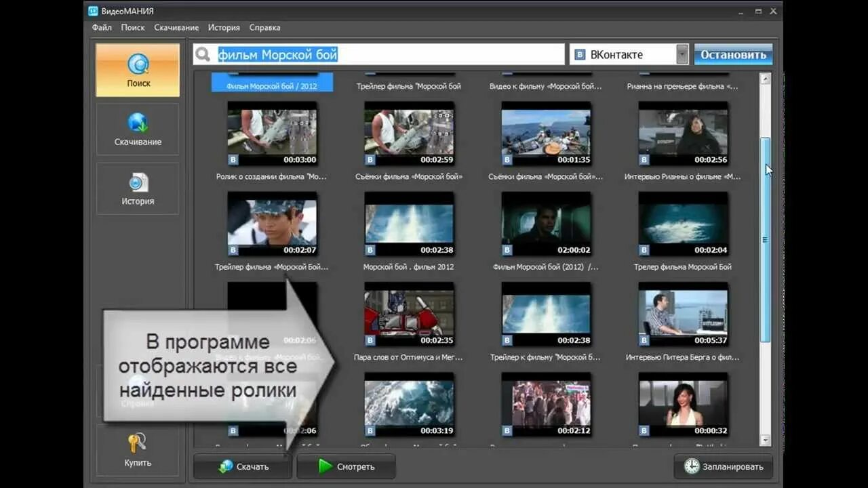Screen dimensions: 868x488
Task: Select interview thumbnail with duration 00:05:37
Action: click(684, 314)
